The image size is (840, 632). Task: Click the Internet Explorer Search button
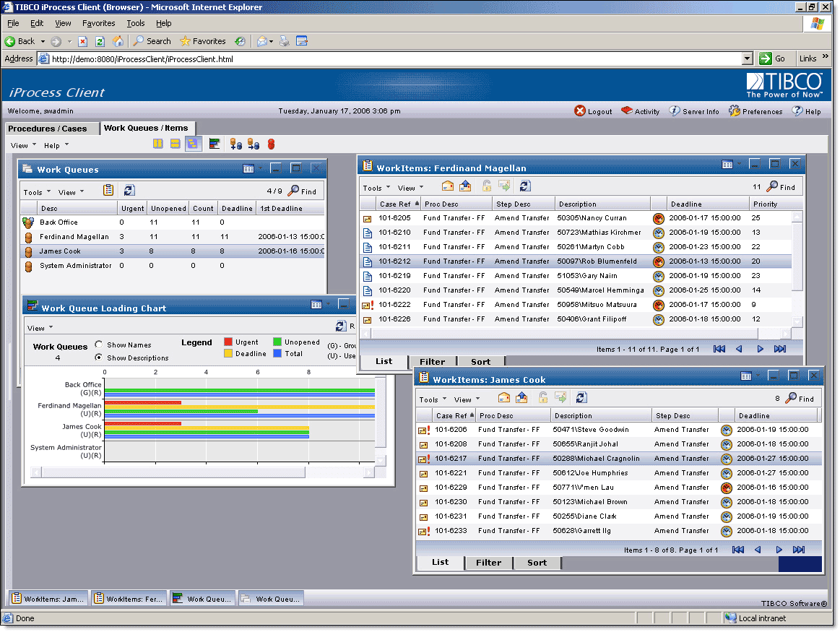[152, 41]
